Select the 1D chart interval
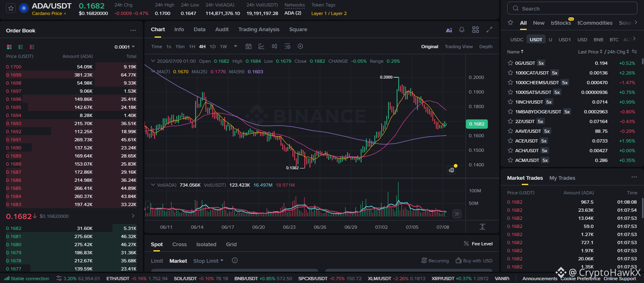 pyautogui.click(x=213, y=47)
